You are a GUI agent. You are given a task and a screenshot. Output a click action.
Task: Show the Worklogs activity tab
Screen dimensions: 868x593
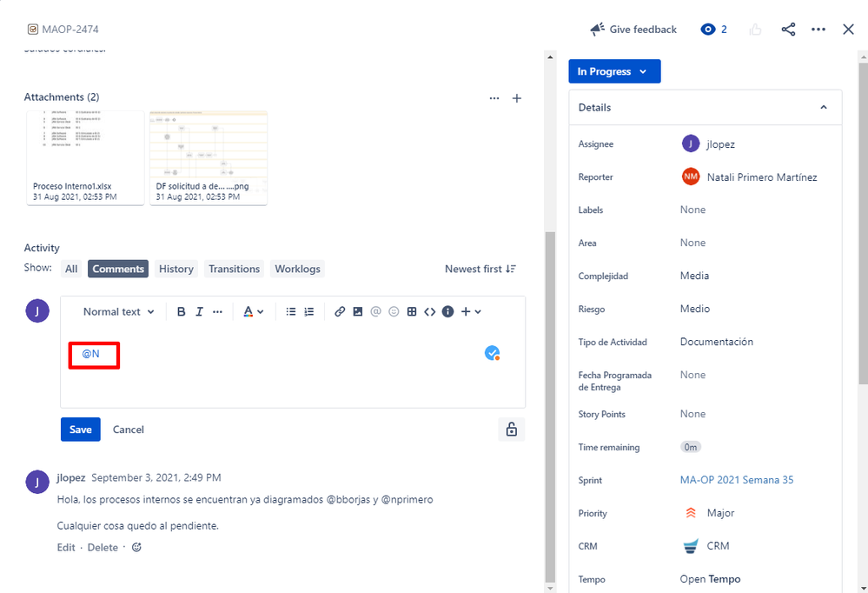coord(297,269)
